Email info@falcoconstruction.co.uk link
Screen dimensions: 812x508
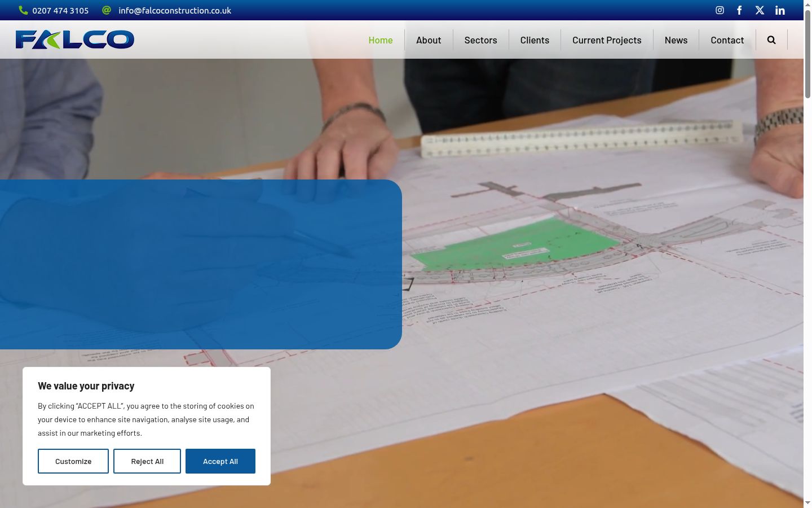click(x=175, y=11)
